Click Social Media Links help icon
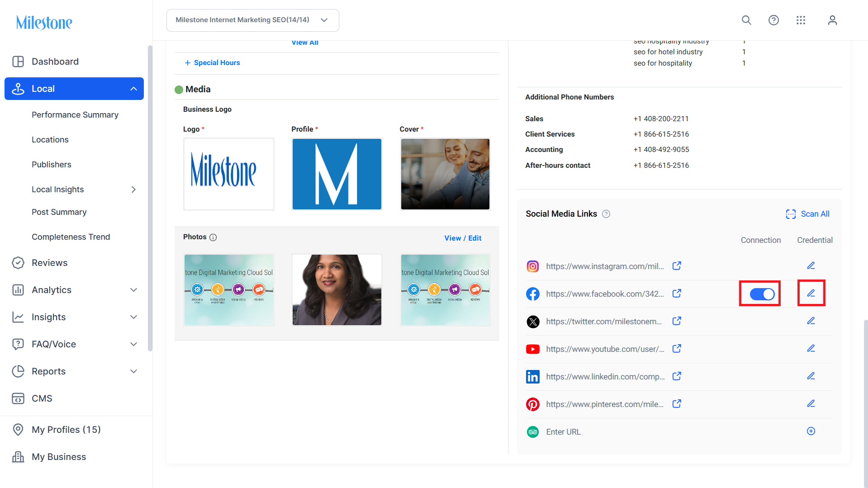Screen dimensions: 868x488 point(606,214)
